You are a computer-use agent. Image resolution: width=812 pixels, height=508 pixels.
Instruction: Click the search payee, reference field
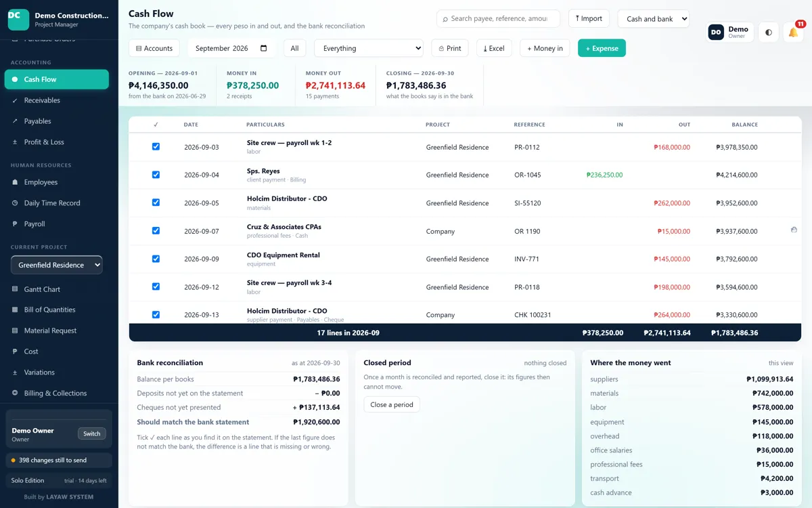coord(499,19)
